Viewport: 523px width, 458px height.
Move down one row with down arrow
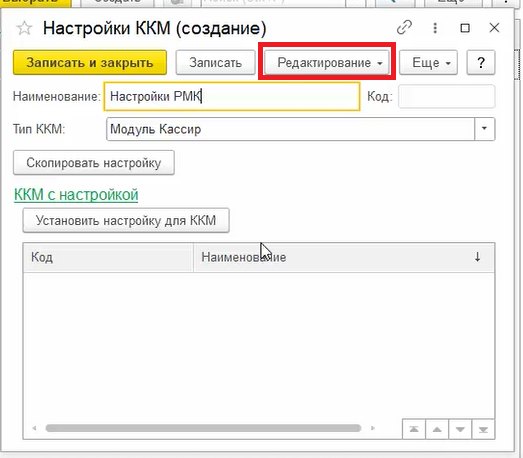tap(460, 429)
